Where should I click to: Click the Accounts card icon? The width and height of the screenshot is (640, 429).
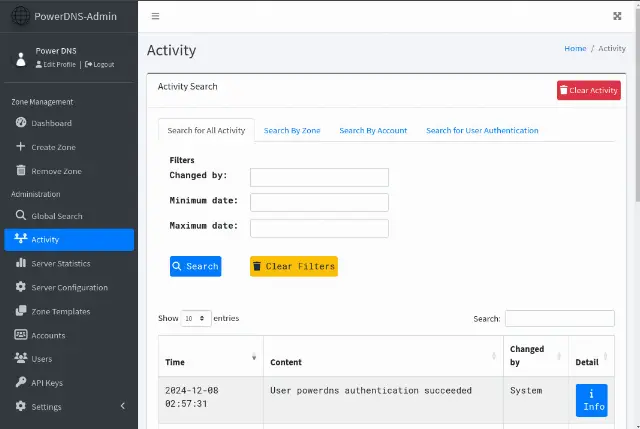(x=21, y=334)
